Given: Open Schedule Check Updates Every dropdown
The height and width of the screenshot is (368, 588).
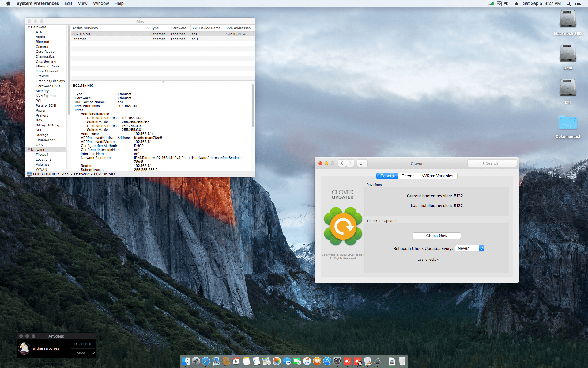Looking at the screenshot, I should coord(469,248).
